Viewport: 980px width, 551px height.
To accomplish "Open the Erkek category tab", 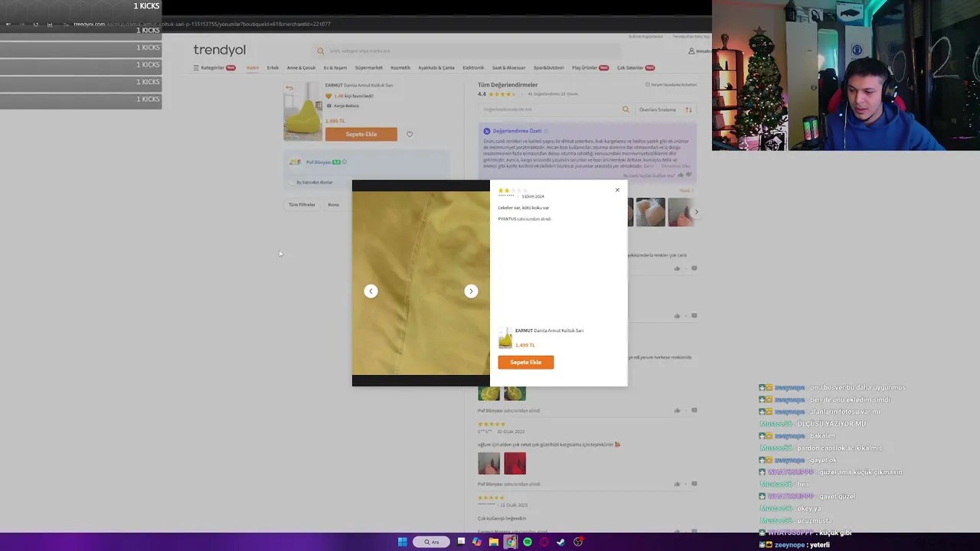I will 273,67.
